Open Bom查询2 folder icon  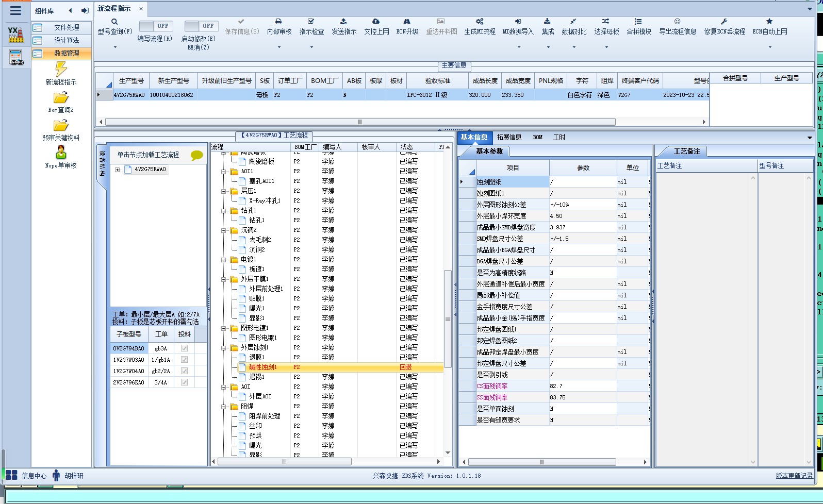click(x=61, y=97)
